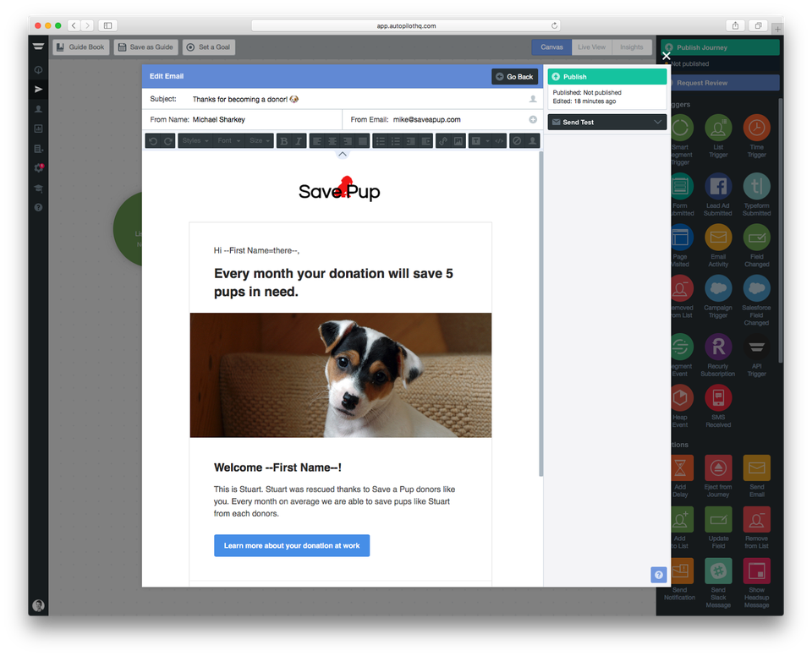The width and height of the screenshot is (812, 656).
Task: Click the Go Back button
Action: pos(514,77)
